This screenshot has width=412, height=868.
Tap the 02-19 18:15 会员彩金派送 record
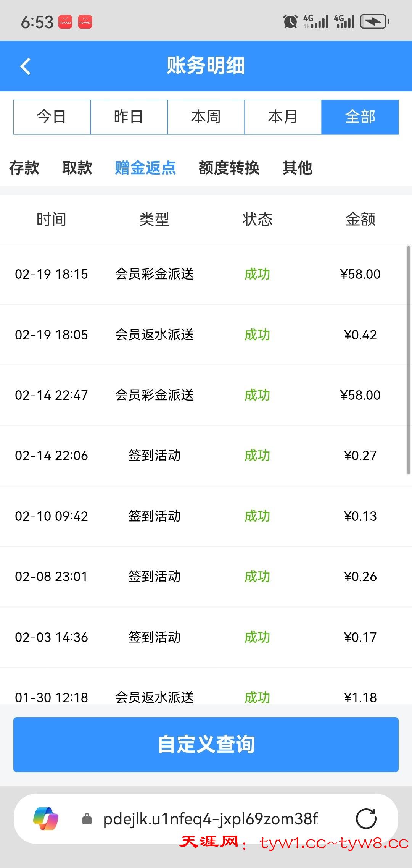coord(198,274)
